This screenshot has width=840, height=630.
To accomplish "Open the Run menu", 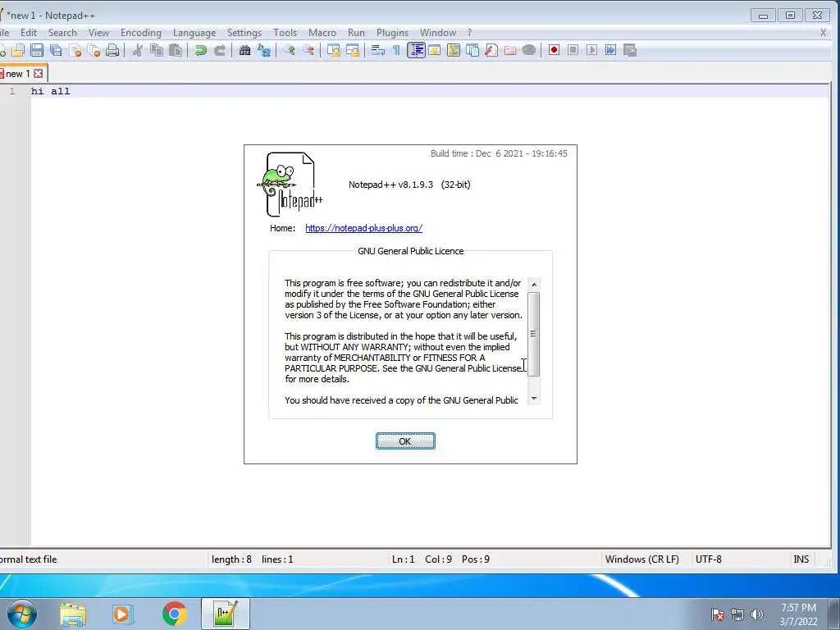I will point(356,33).
